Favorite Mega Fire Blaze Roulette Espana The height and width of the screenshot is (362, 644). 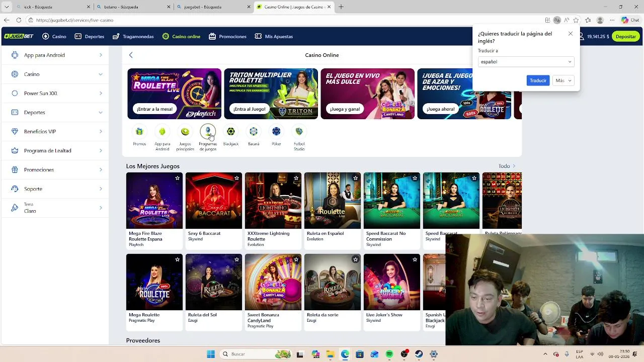(x=177, y=178)
